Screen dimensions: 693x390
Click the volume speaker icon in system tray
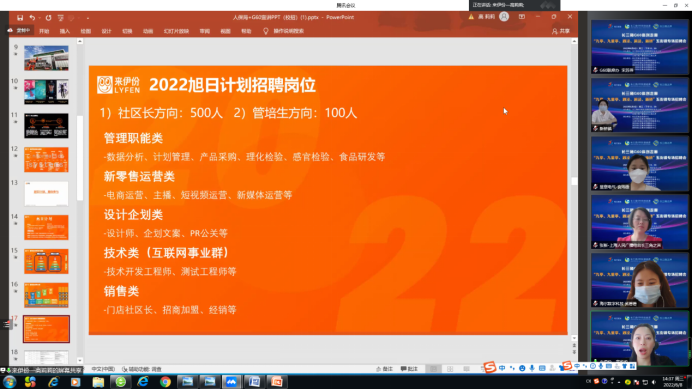pos(654,382)
